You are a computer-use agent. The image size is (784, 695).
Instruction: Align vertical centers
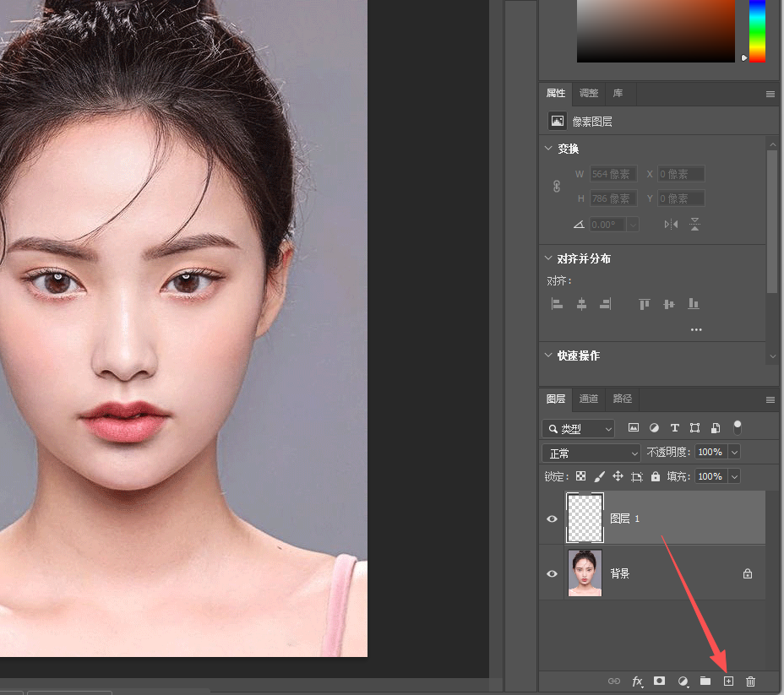click(x=669, y=304)
